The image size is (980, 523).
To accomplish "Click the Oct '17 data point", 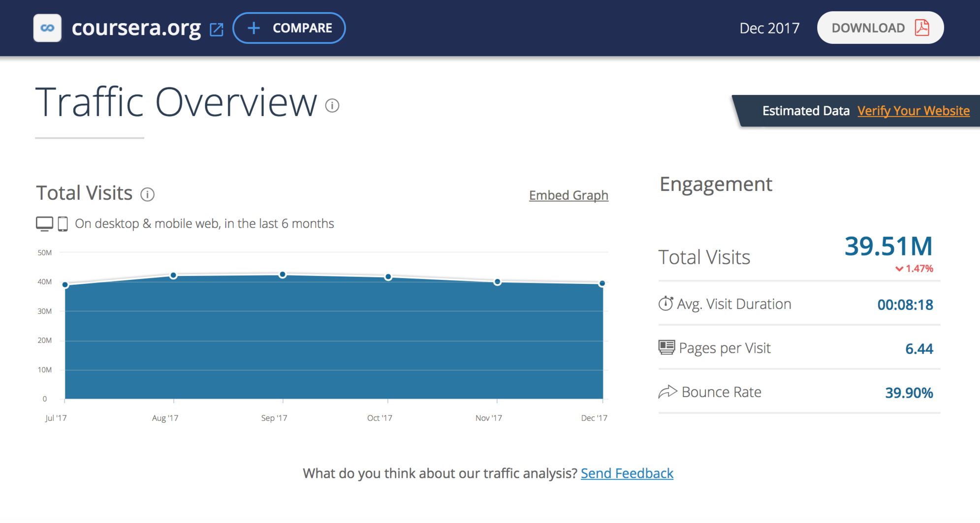I will (x=388, y=277).
